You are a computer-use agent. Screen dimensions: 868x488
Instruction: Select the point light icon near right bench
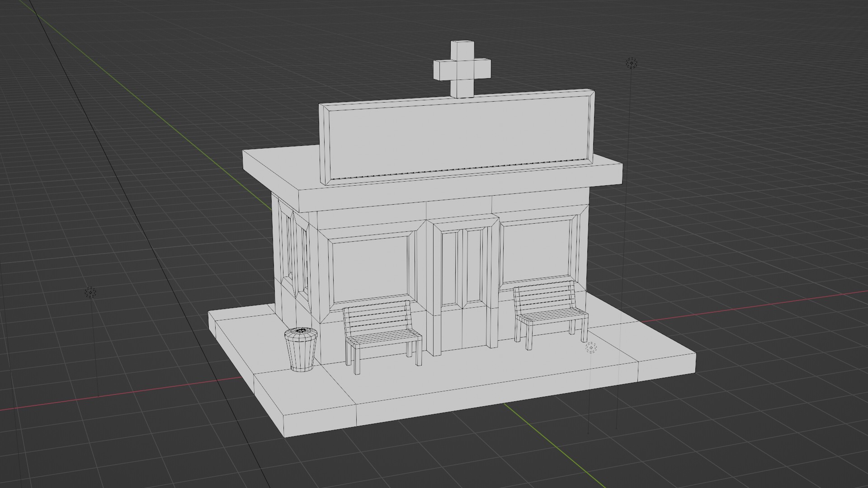click(590, 347)
